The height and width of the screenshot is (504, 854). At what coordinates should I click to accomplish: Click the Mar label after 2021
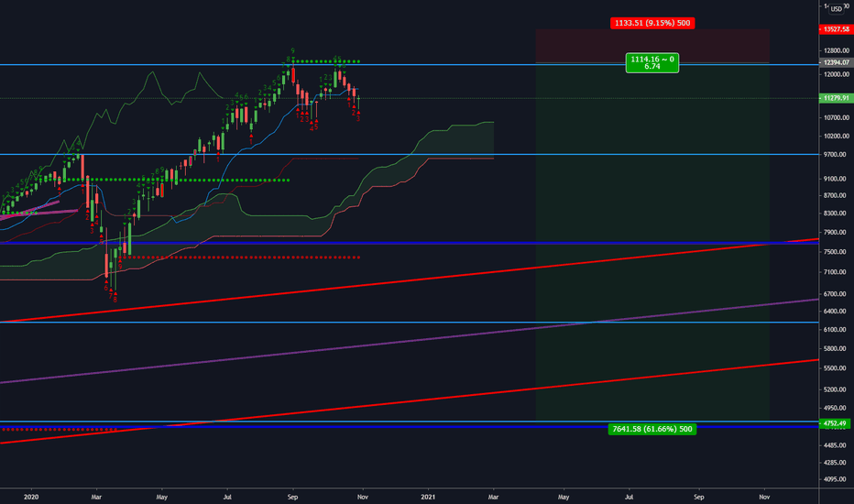coord(494,497)
